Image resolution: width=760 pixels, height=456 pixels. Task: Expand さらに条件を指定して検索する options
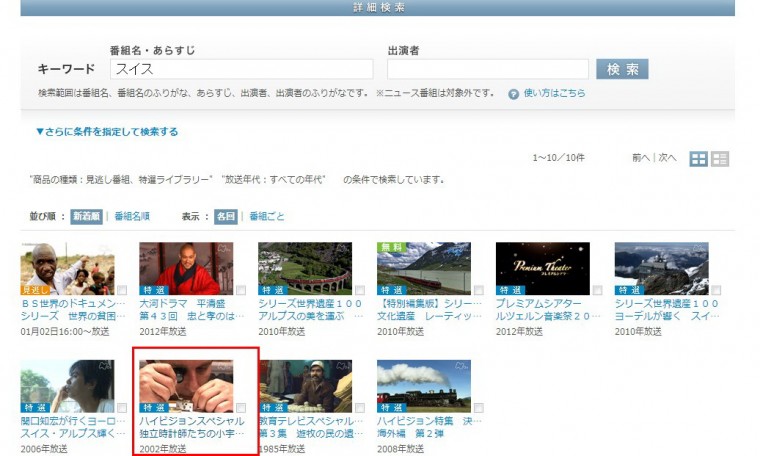(107, 131)
